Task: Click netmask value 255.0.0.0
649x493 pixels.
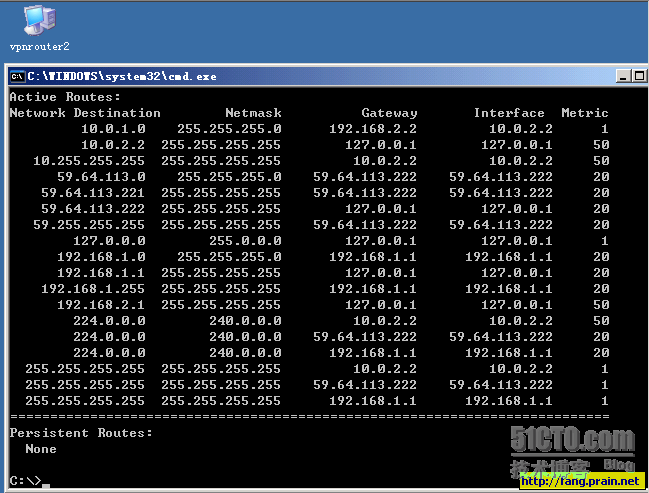Action: click(x=245, y=241)
